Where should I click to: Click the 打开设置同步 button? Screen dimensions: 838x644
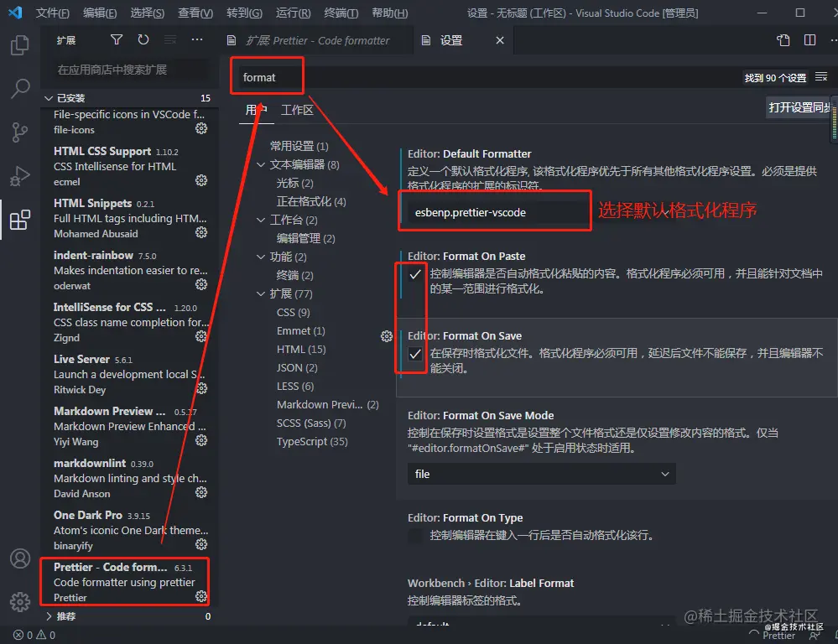pos(801,107)
